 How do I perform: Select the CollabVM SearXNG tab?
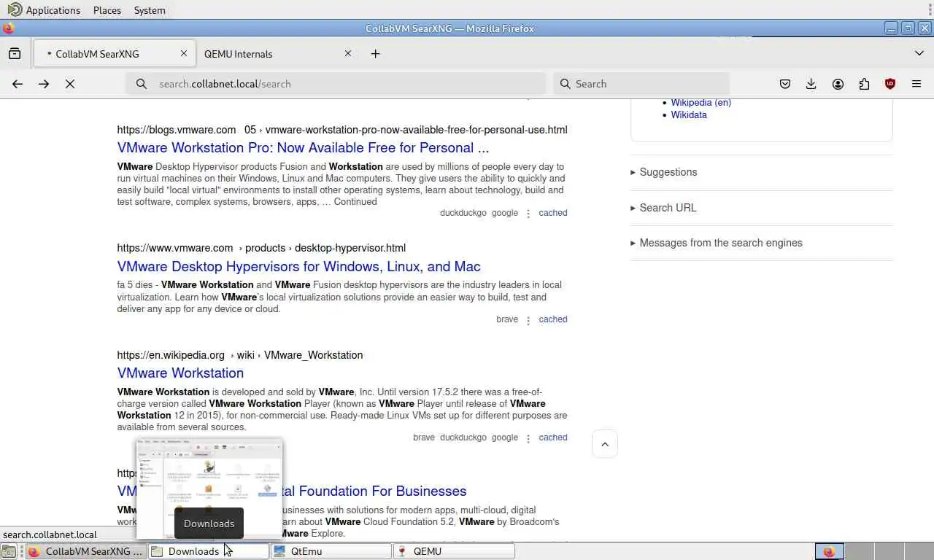tap(113, 53)
